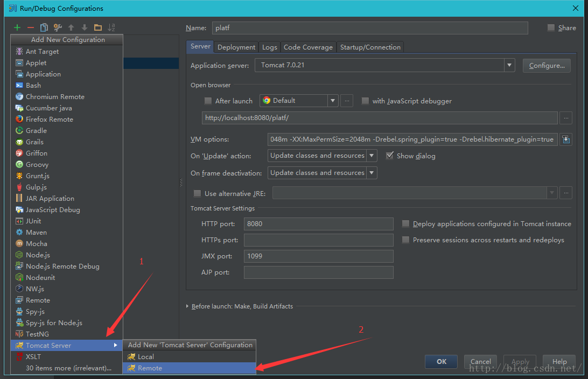Toggle the Share checkbox
The height and width of the screenshot is (379, 588).
(x=551, y=27)
